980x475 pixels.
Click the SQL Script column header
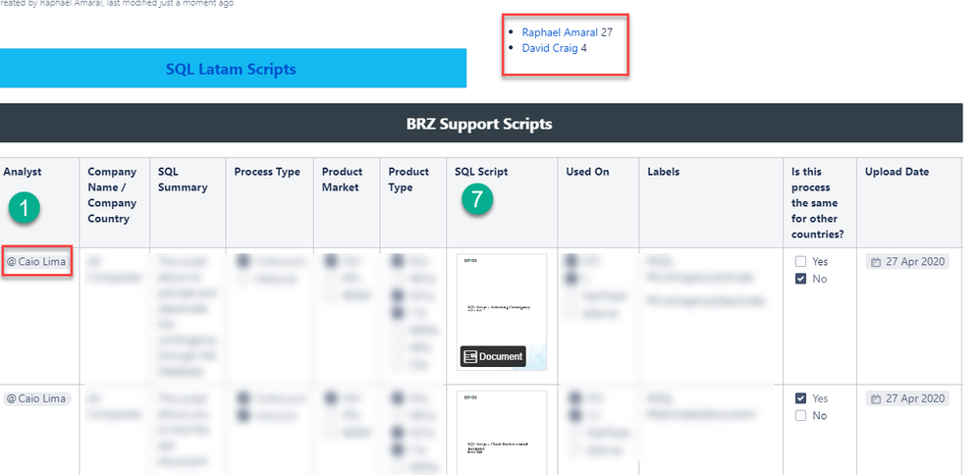(x=481, y=171)
